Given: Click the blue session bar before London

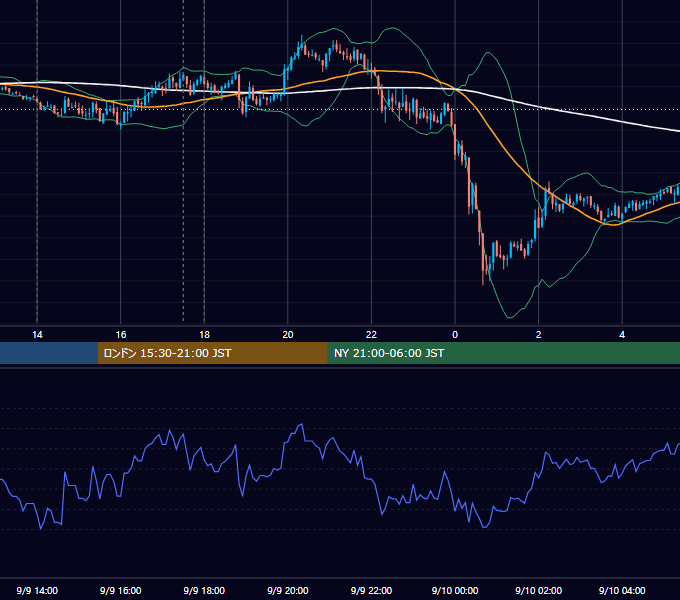Looking at the screenshot, I should (x=49, y=353).
